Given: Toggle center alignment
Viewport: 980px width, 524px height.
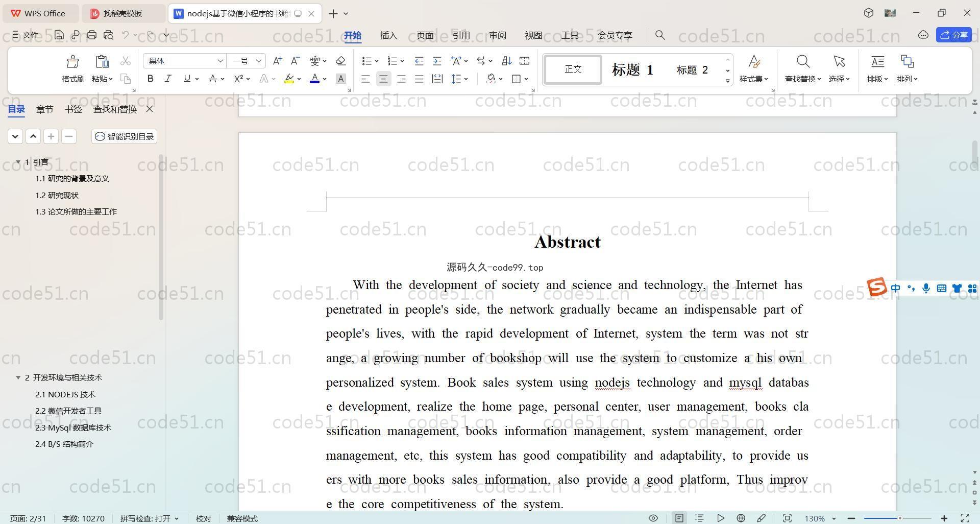Looking at the screenshot, I should tap(383, 79).
